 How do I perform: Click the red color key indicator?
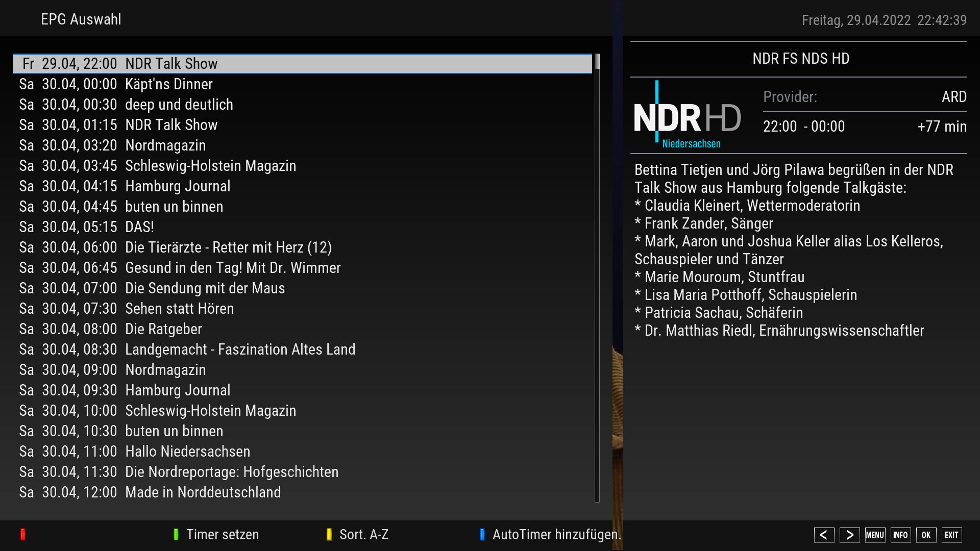tap(23, 534)
